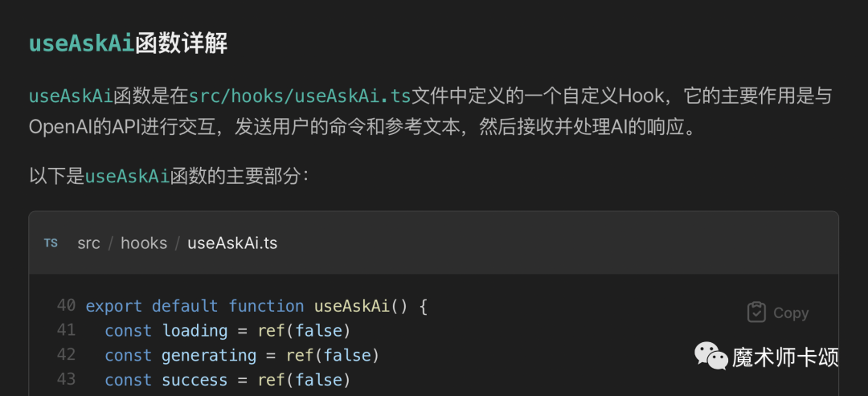The image size is (868, 396).
Task: Click the Copy button label
Action: [x=791, y=313]
